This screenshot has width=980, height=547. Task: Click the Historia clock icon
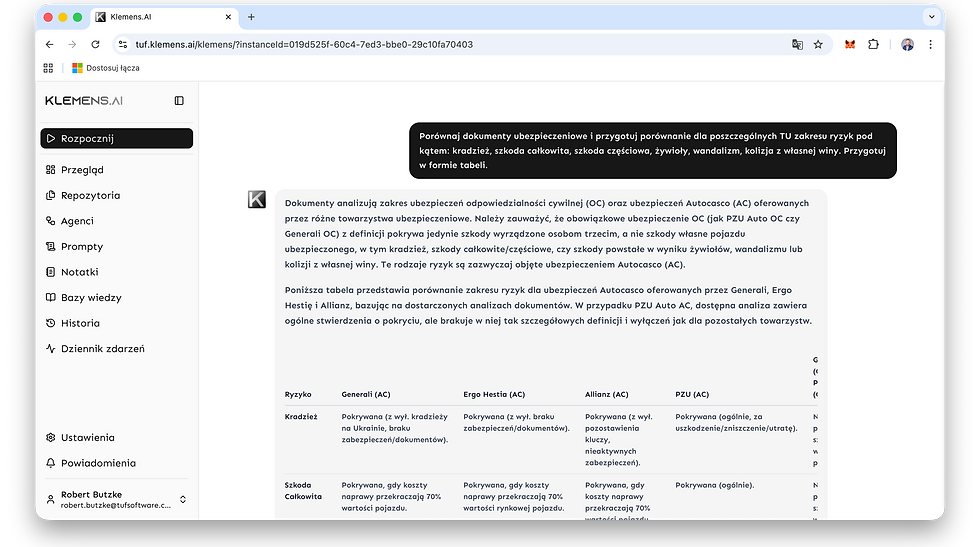pos(51,323)
